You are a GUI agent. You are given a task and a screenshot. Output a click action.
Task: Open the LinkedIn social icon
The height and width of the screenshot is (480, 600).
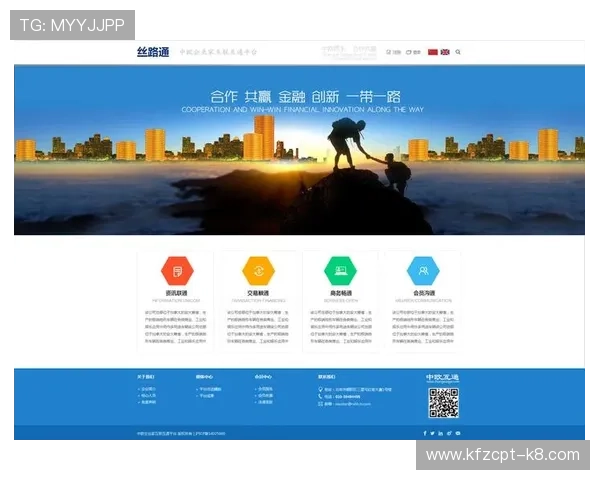[x=441, y=433]
